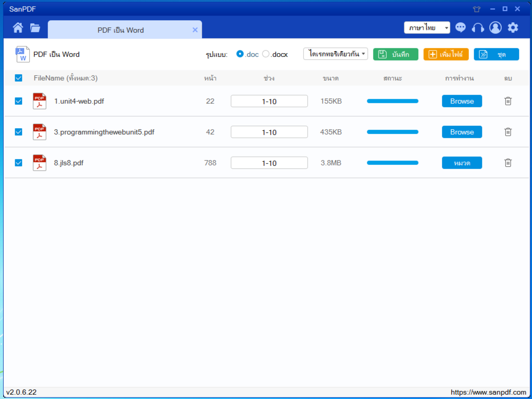Click the orange เพิ่มไฟล์ add file button
The image size is (532, 399).
pyautogui.click(x=446, y=54)
